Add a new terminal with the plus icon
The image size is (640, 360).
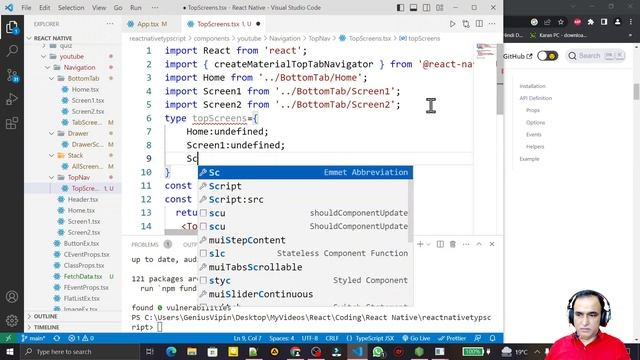[x=420, y=244]
